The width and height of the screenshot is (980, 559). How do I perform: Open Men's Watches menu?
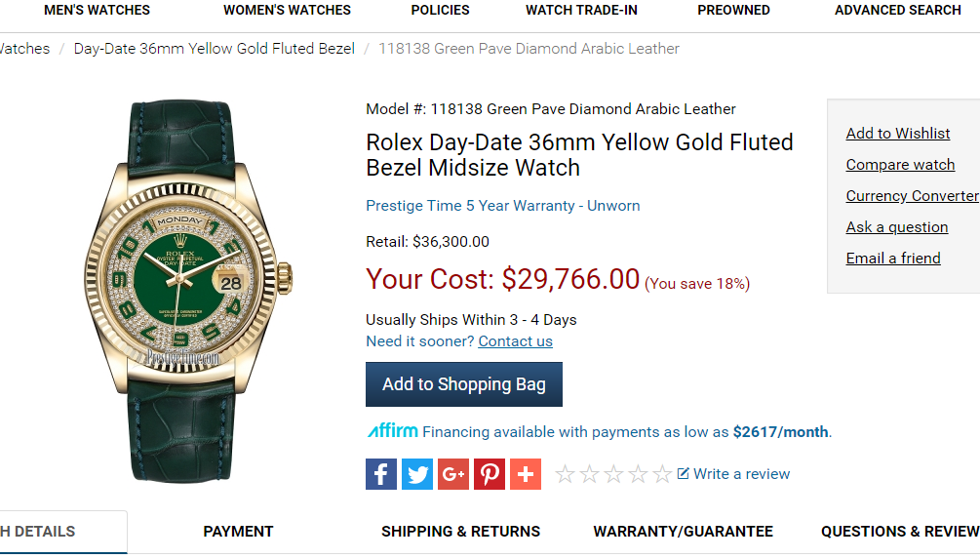point(97,10)
